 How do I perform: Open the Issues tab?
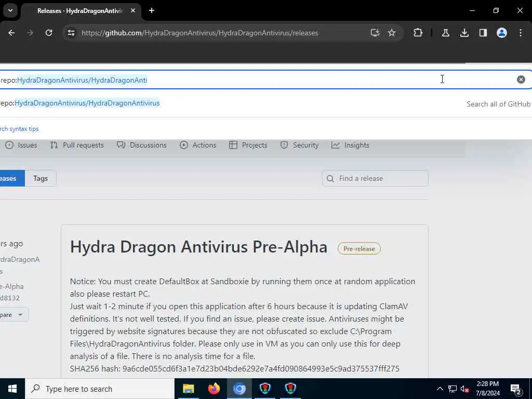point(21,145)
